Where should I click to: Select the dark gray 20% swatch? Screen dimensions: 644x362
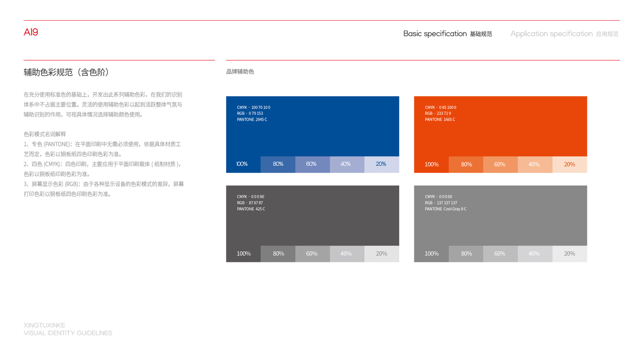(382, 254)
